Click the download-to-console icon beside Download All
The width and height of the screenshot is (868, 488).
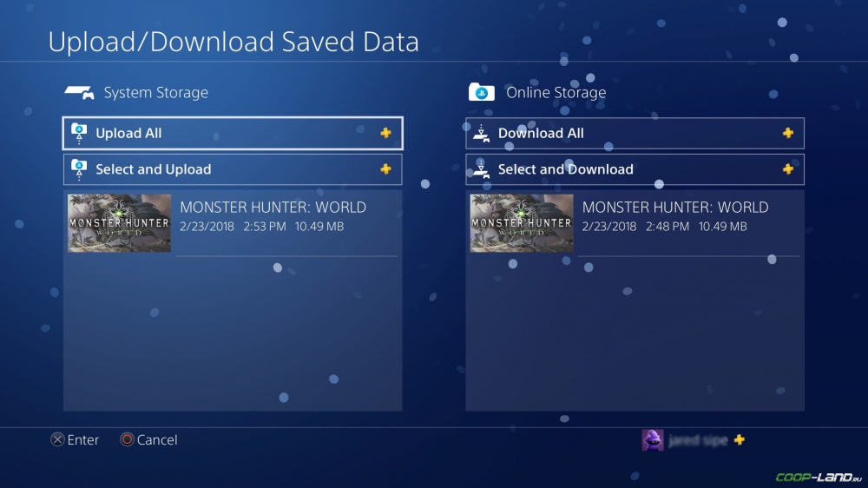(481, 134)
